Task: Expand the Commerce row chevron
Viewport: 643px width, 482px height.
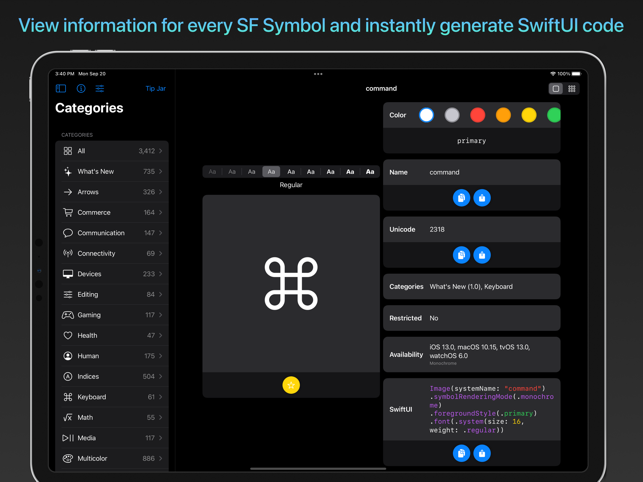Action: tap(161, 212)
